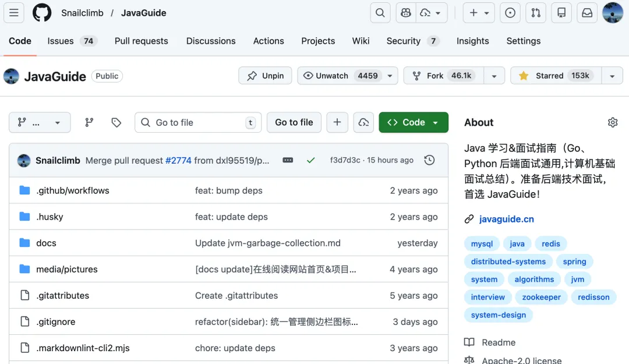Open the search magnifier in header
The height and width of the screenshot is (364, 629).
pos(380,13)
